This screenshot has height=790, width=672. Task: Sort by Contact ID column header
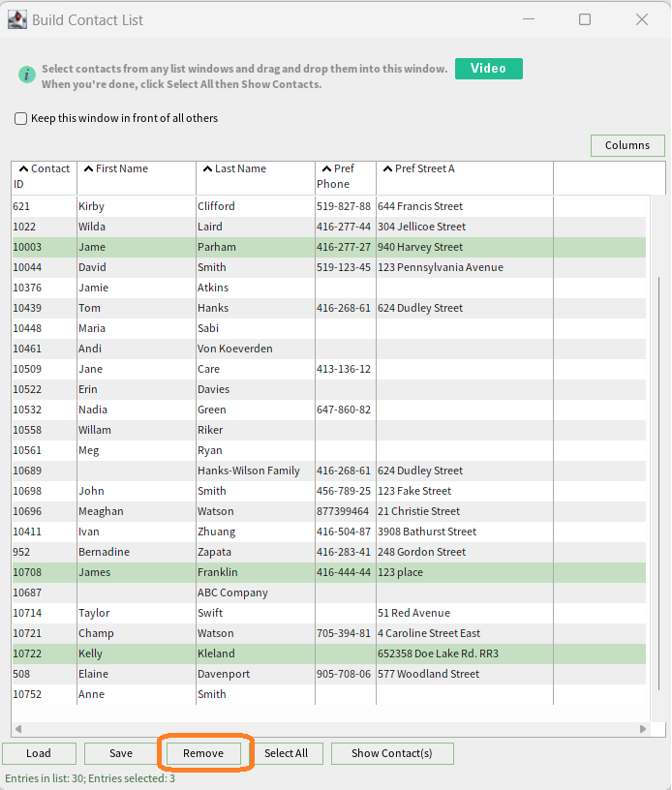click(44, 176)
